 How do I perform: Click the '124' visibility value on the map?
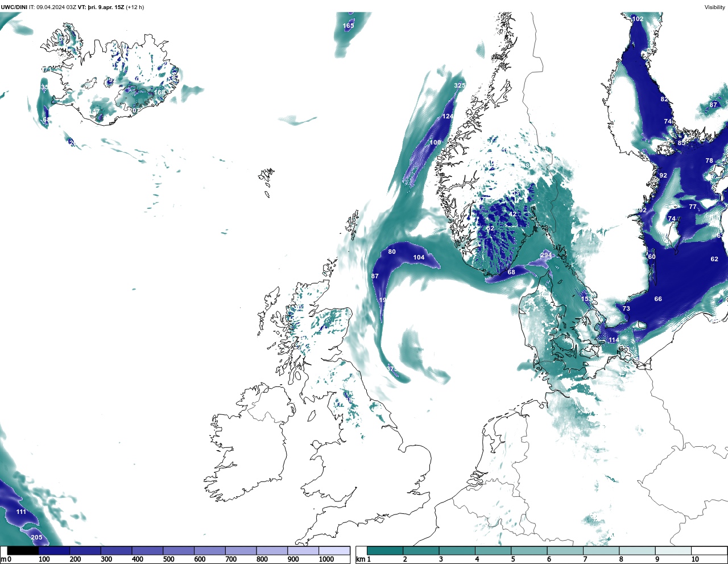(448, 116)
